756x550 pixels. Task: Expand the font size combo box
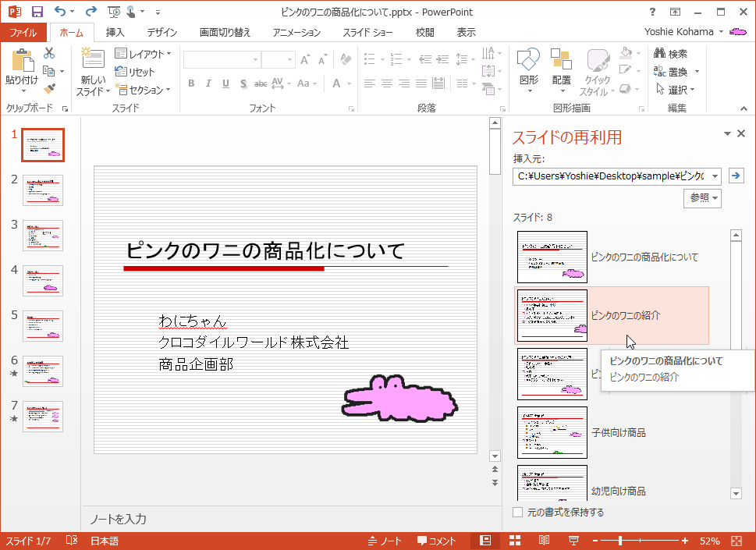(289, 60)
